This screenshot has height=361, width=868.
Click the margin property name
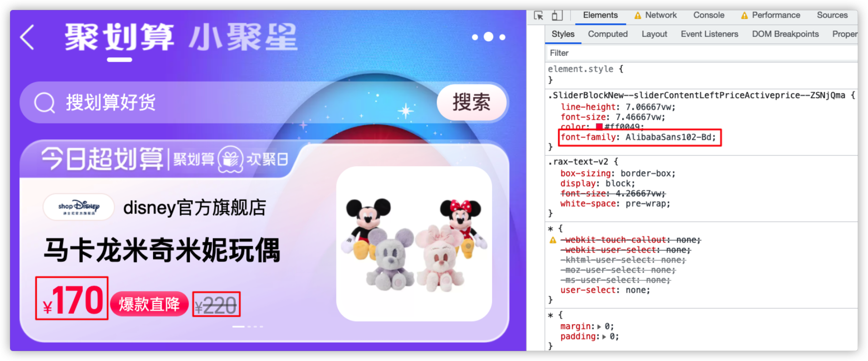pos(576,327)
